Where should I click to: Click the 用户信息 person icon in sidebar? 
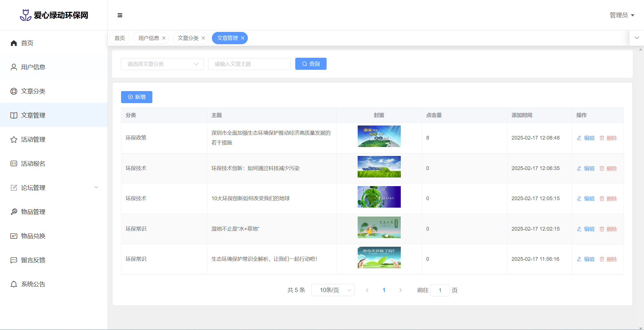click(14, 67)
